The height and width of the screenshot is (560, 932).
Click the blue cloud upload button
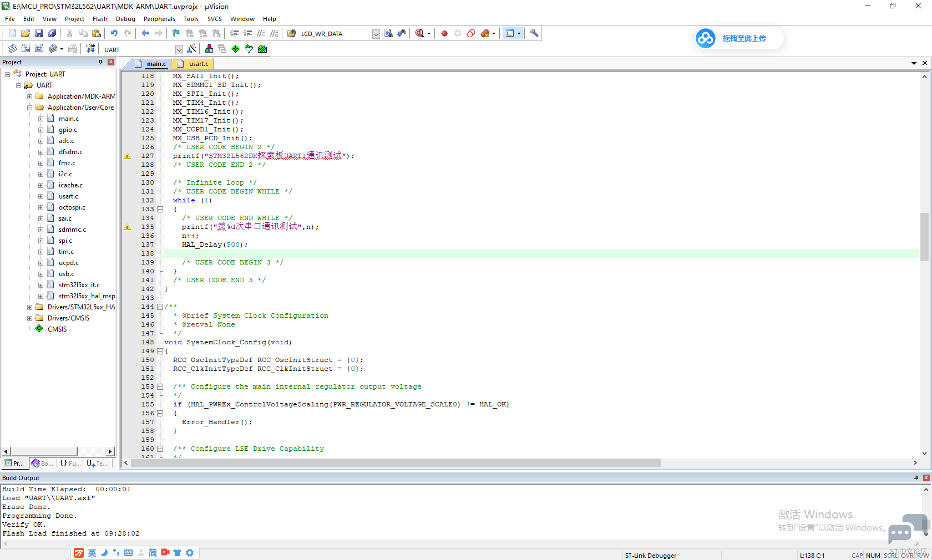(x=739, y=38)
